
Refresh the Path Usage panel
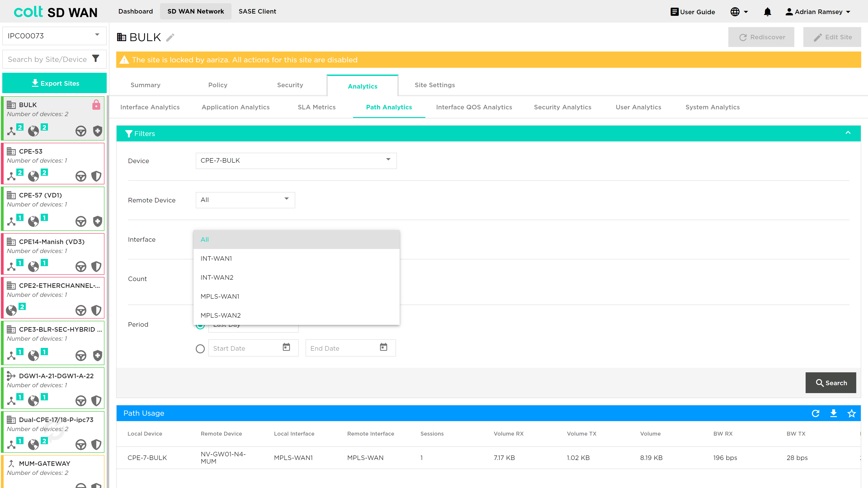tap(815, 413)
